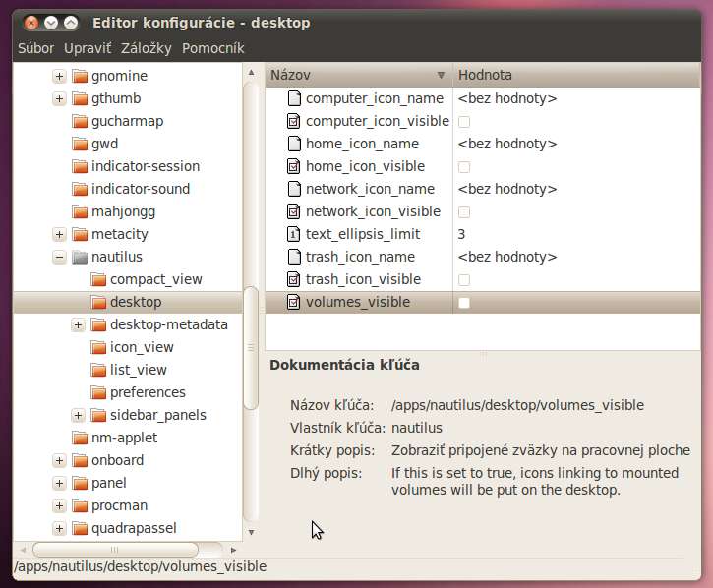Screen dimensions: 713x588
Task: Click the volumes_visible boolean key icon
Action: (294, 302)
